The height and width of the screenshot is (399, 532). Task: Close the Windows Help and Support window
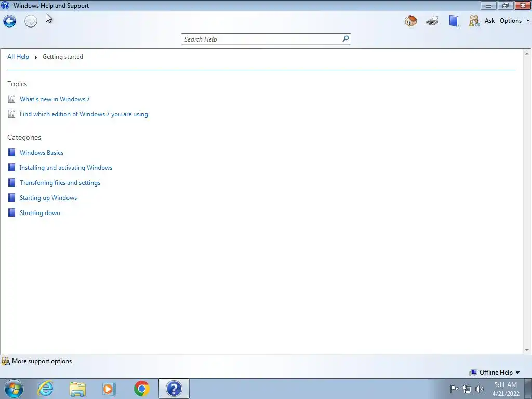[523, 5]
